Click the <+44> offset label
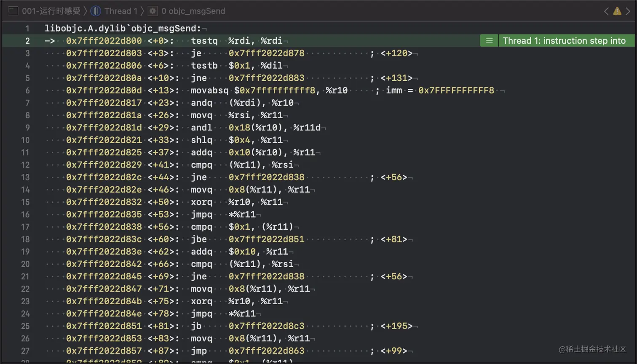 pyautogui.click(x=161, y=177)
